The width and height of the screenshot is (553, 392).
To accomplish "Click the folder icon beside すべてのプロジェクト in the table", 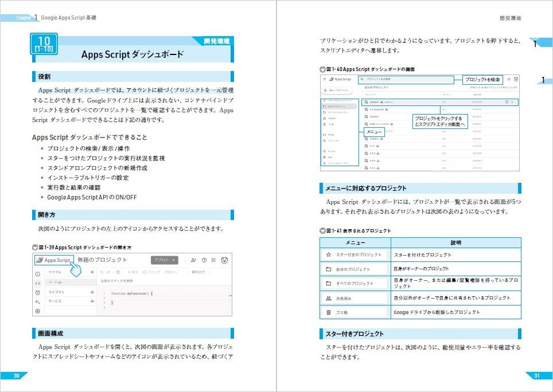I will tap(328, 283).
